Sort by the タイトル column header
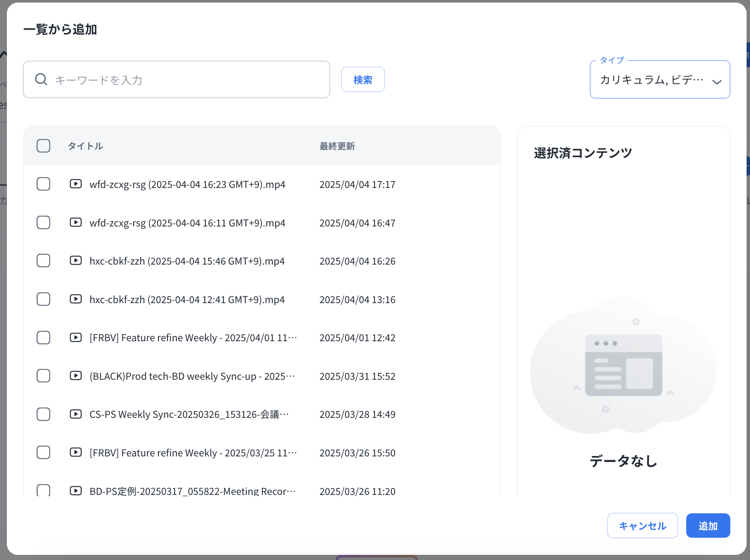Viewport: 750px width, 560px height. [x=85, y=146]
